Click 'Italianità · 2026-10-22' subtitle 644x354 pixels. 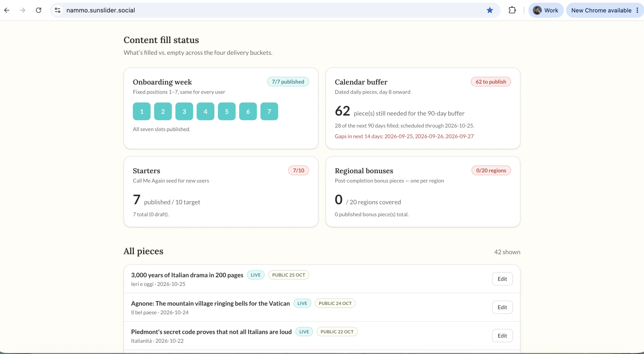click(157, 341)
